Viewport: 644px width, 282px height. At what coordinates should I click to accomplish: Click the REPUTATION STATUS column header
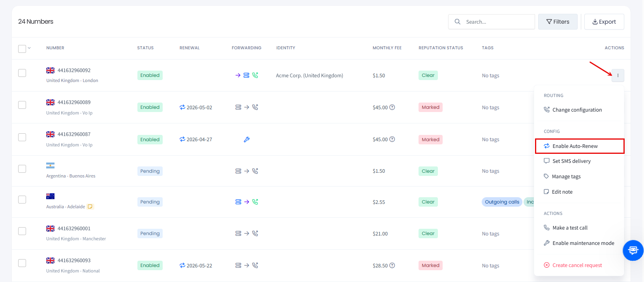click(441, 48)
